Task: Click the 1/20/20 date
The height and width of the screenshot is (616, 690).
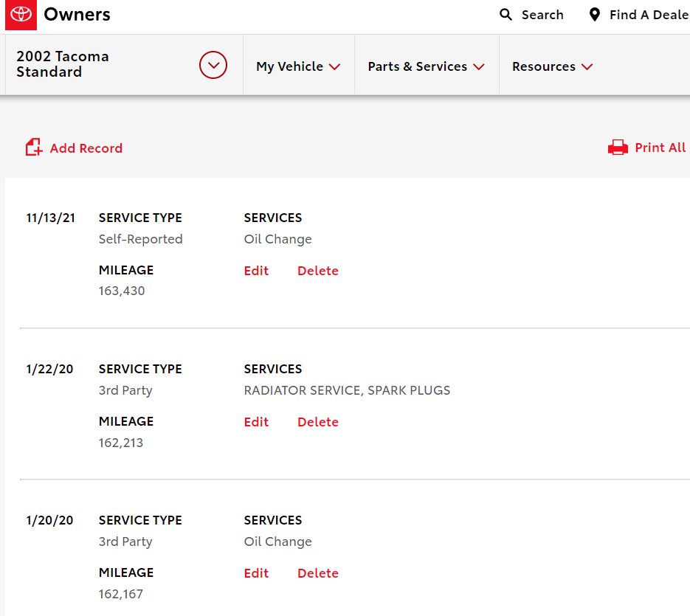Action: (49, 521)
